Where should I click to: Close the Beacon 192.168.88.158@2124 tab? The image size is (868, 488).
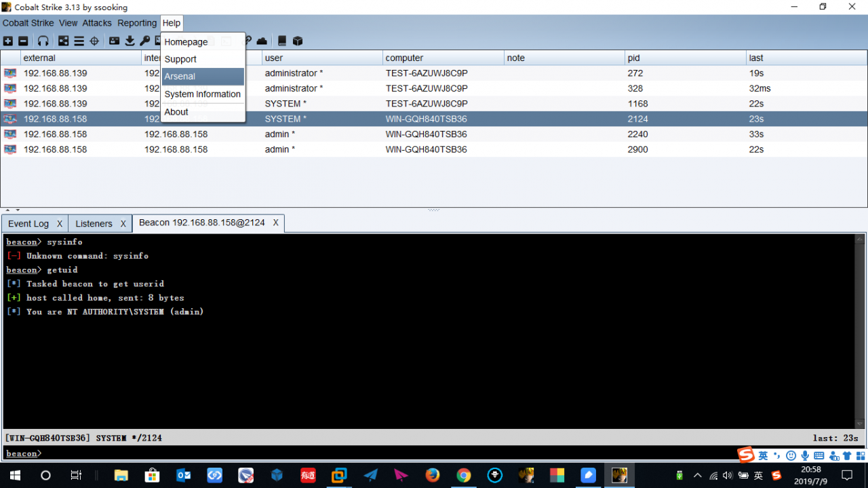tap(276, 223)
